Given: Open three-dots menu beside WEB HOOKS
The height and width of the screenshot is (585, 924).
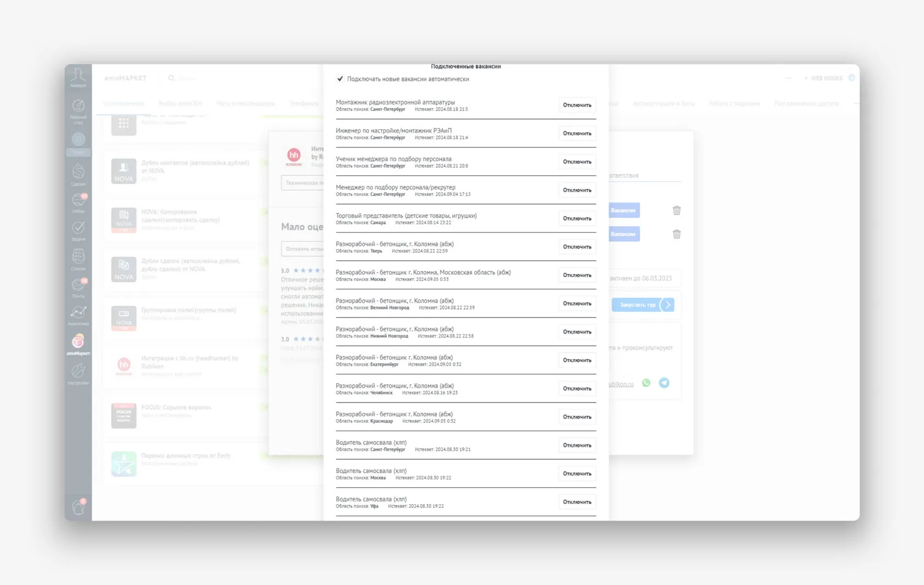Looking at the screenshot, I should tap(788, 78).
